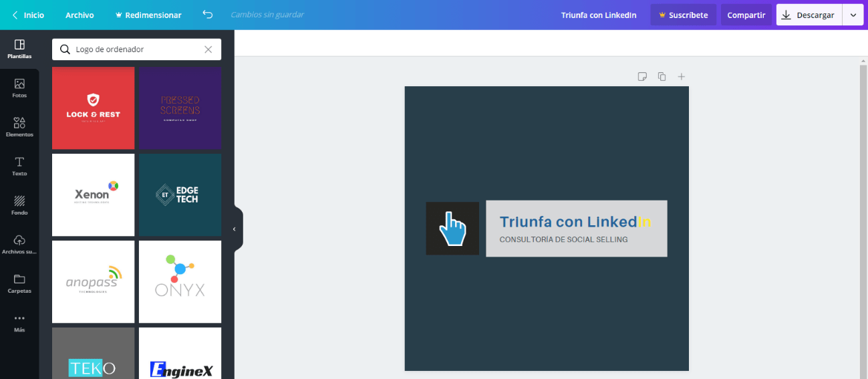This screenshot has height=379, width=868.
Task: Open the Archivo menu
Action: tap(80, 15)
